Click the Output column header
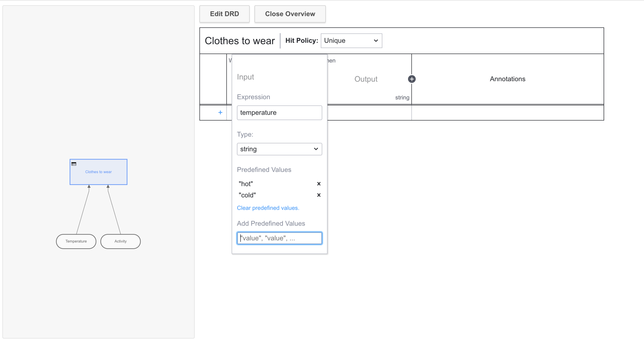Image resolution: width=644 pixels, height=343 pixels. 365,79
